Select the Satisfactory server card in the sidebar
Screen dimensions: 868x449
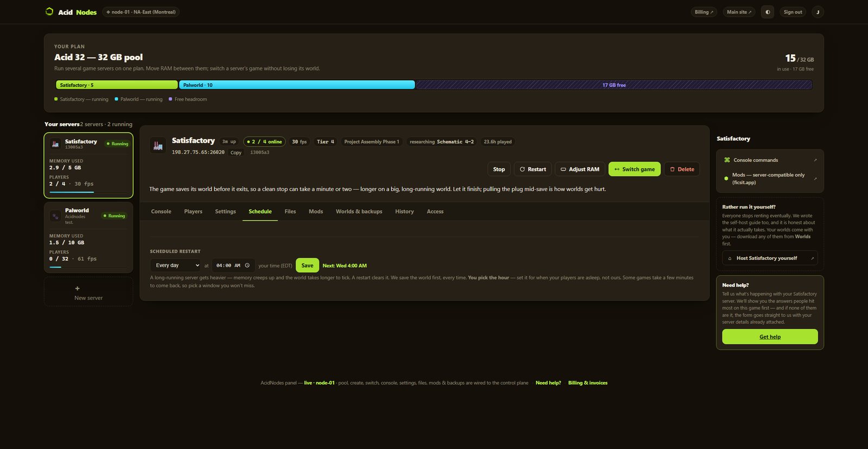[x=88, y=166]
